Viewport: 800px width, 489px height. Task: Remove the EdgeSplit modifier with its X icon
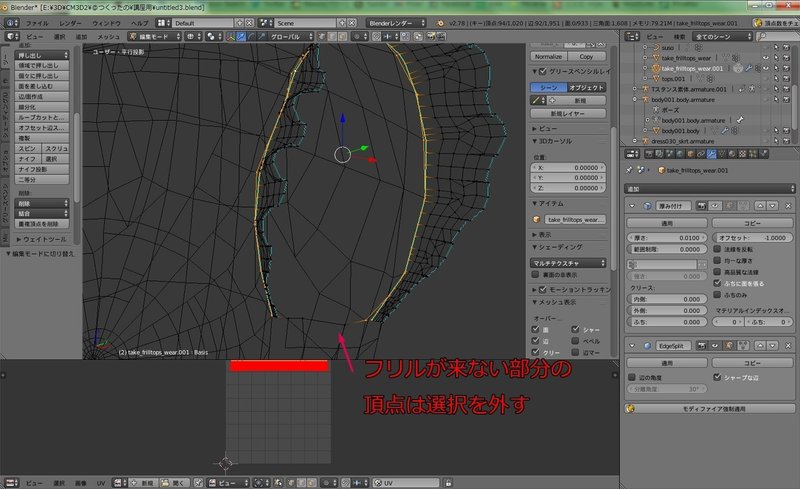(x=788, y=346)
